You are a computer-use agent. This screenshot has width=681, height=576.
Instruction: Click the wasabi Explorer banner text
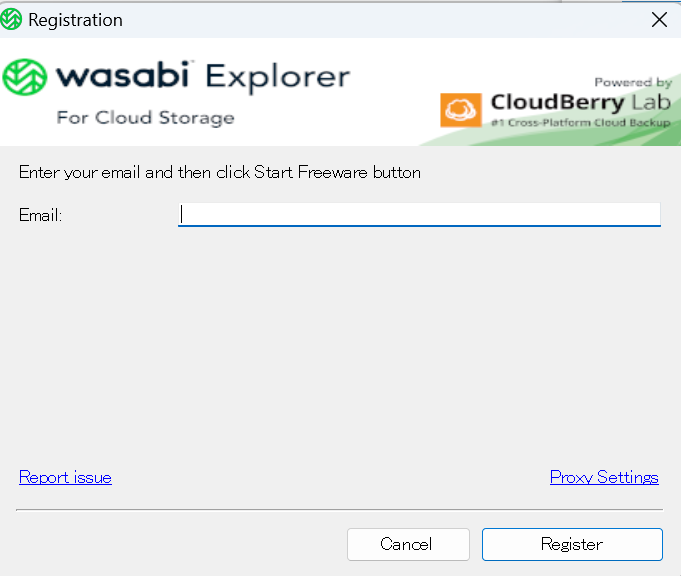tap(203, 76)
